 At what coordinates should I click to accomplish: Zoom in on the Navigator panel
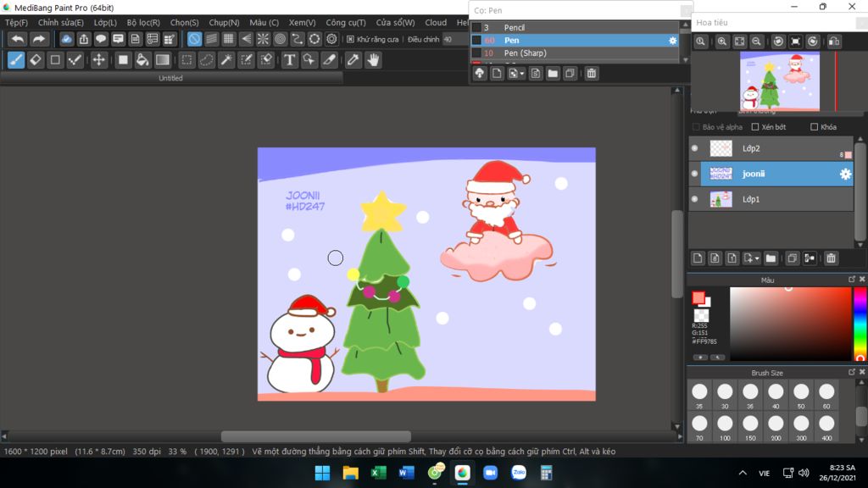pyautogui.click(x=722, y=42)
